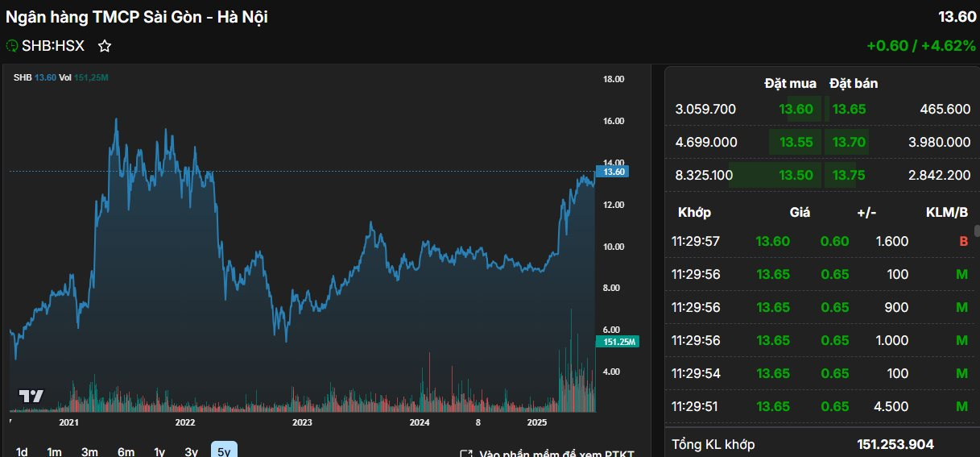The image size is (980, 457).
Task: Click bid volume 3.059.700
Action: [705, 109]
